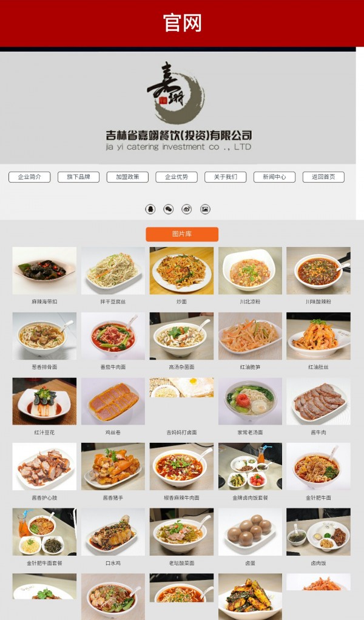
Task: Click the orange 图片库 button
Action: pos(182,234)
